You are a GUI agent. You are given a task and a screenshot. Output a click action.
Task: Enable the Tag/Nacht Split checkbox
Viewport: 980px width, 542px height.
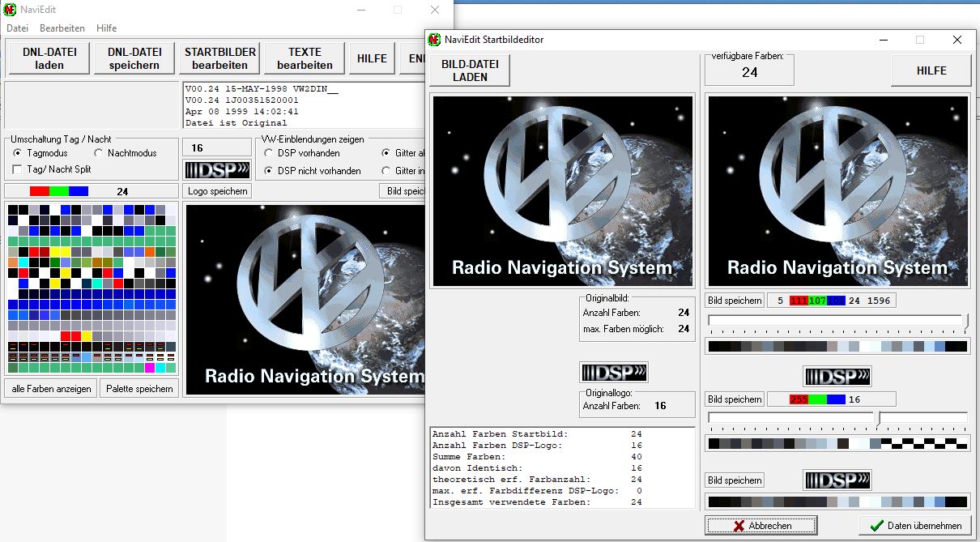pos(18,169)
